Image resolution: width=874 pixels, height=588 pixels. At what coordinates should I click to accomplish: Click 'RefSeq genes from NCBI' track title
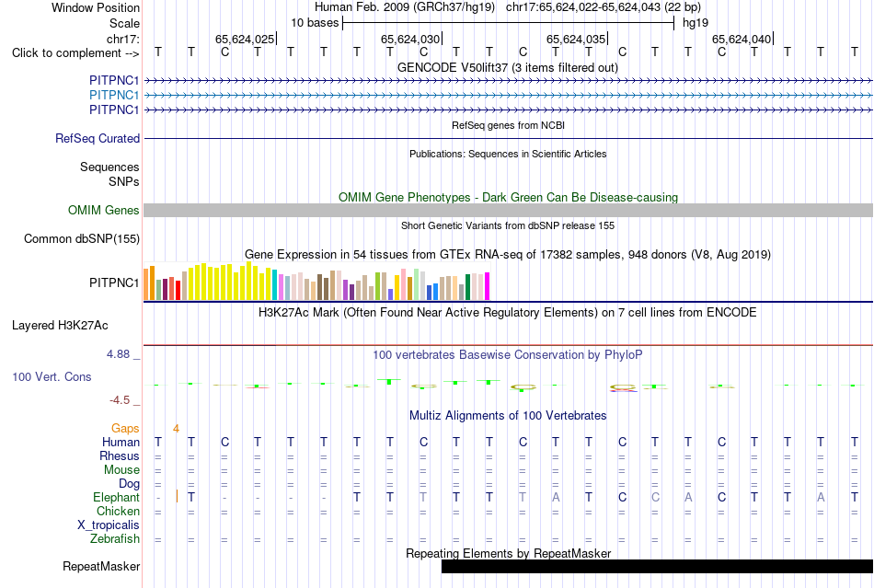508,125
